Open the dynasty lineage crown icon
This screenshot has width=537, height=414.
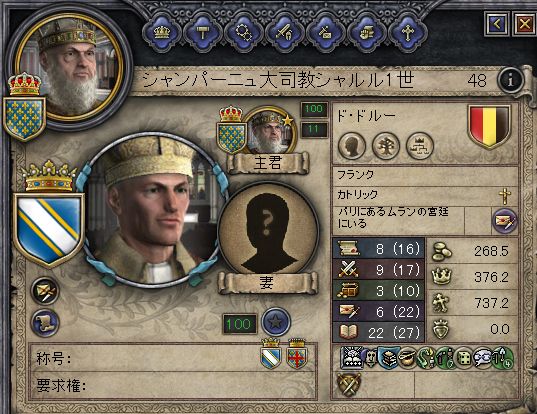(420, 146)
